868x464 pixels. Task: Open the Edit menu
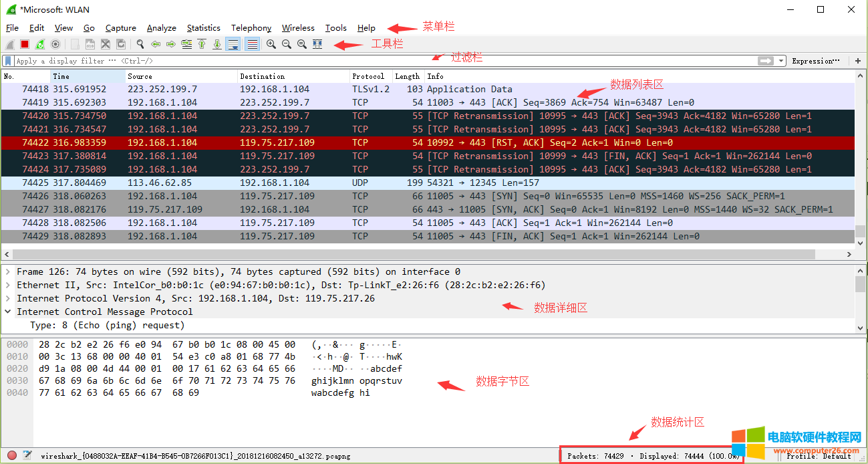point(37,28)
